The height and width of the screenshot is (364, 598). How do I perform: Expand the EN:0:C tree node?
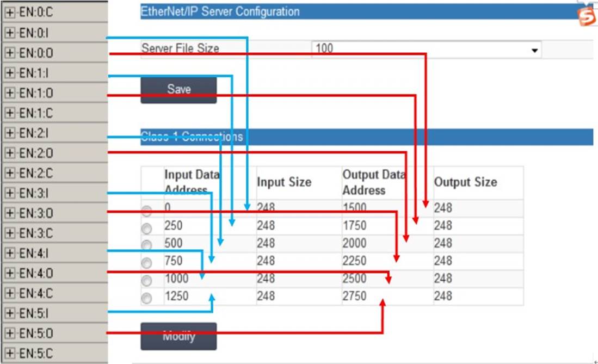[10, 13]
